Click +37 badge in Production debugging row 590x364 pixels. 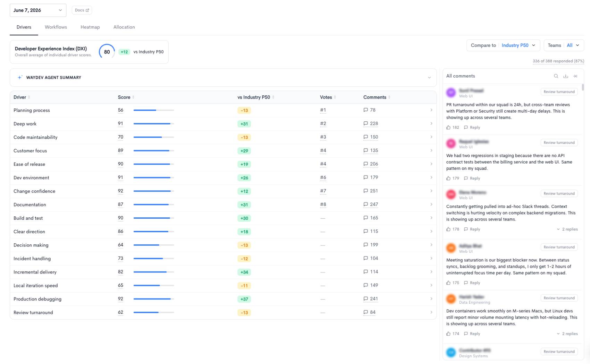(244, 299)
